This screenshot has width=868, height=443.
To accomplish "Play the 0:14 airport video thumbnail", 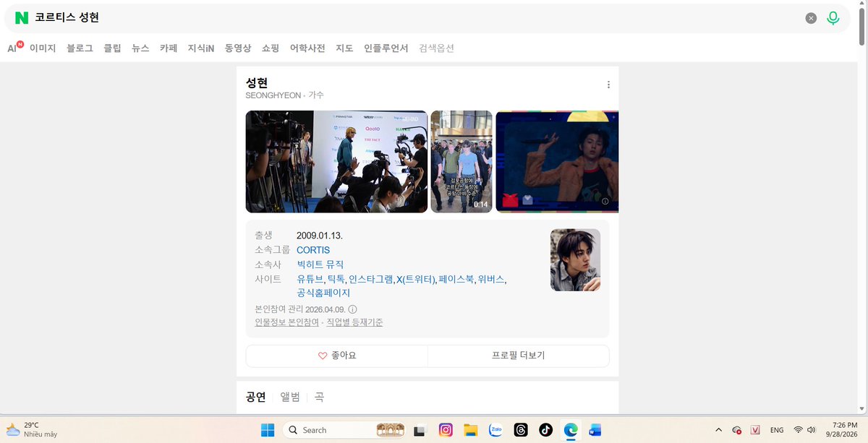I will click(461, 162).
